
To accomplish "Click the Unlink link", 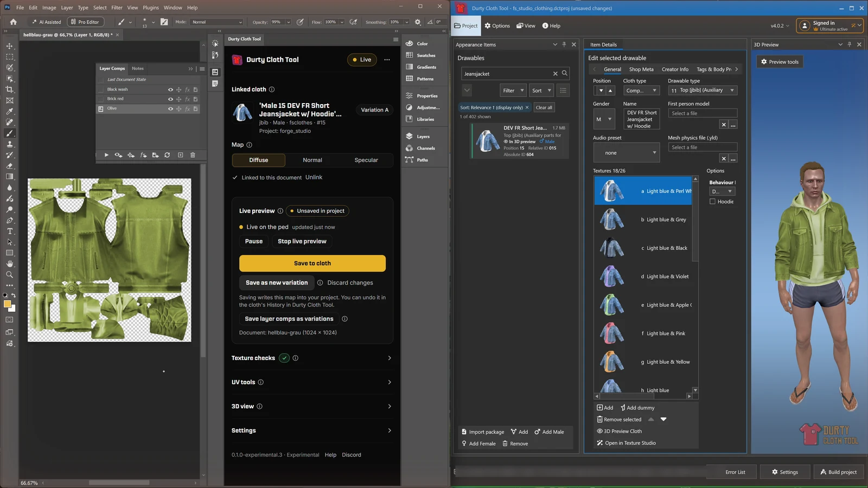I will point(314,178).
